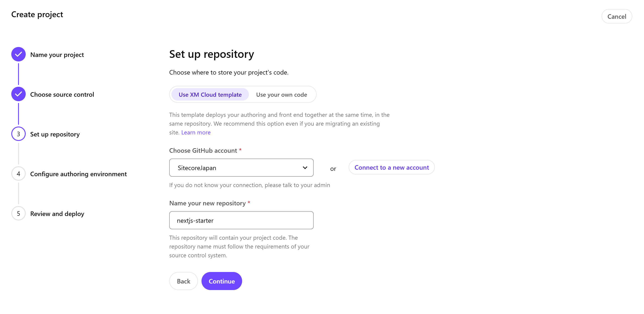Click the completed checkmark for Name your project

[18, 54]
